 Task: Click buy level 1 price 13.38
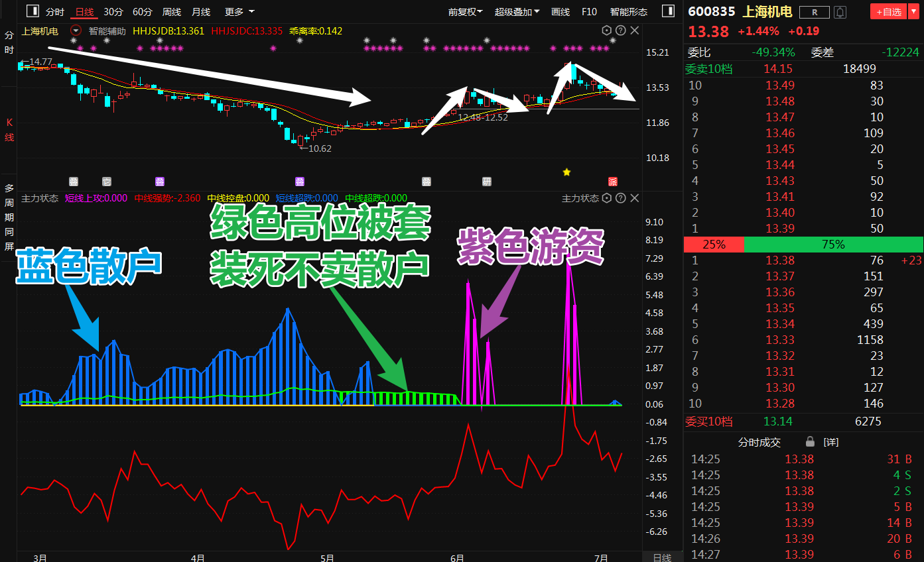(x=779, y=260)
